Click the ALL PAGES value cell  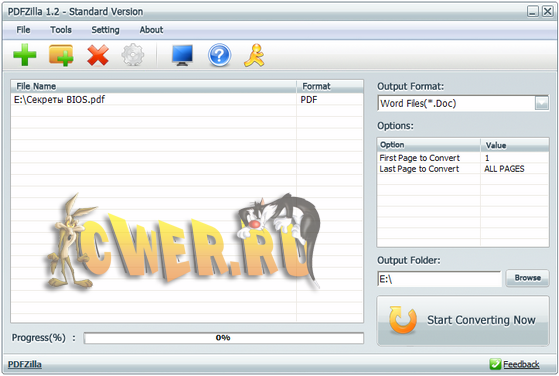pyautogui.click(x=504, y=169)
